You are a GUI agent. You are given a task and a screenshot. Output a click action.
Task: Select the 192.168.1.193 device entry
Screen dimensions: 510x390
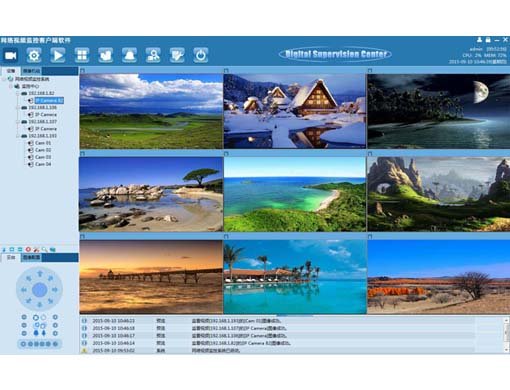[x=42, y=136]
